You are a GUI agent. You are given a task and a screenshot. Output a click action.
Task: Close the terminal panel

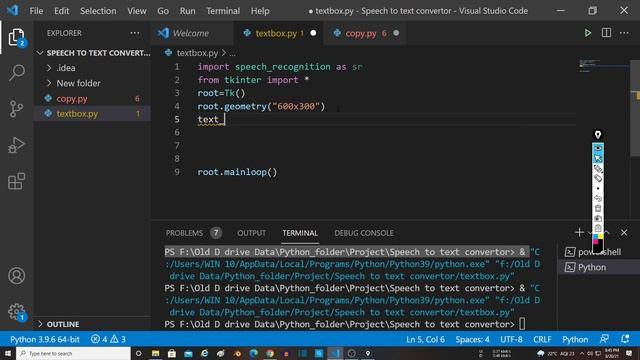624,233
